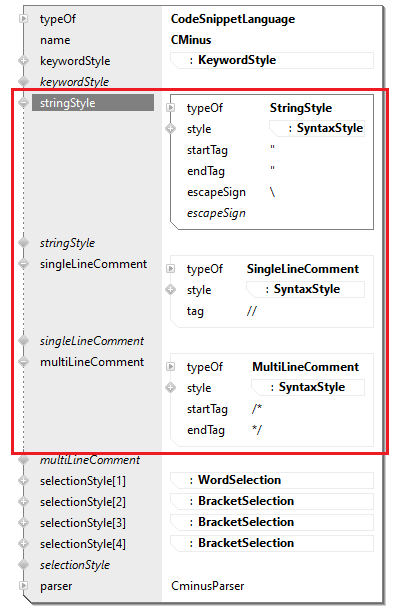Select the CMinus name value
This screenshot has height=610, width=401.
tap(191, 40)
